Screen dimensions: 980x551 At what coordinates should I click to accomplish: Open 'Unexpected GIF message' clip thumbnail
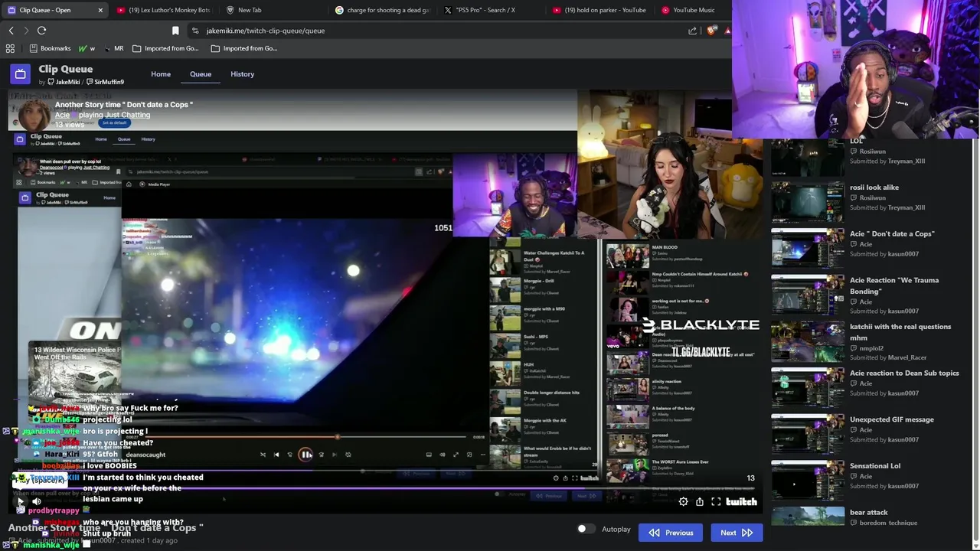(x=807, y=435)
